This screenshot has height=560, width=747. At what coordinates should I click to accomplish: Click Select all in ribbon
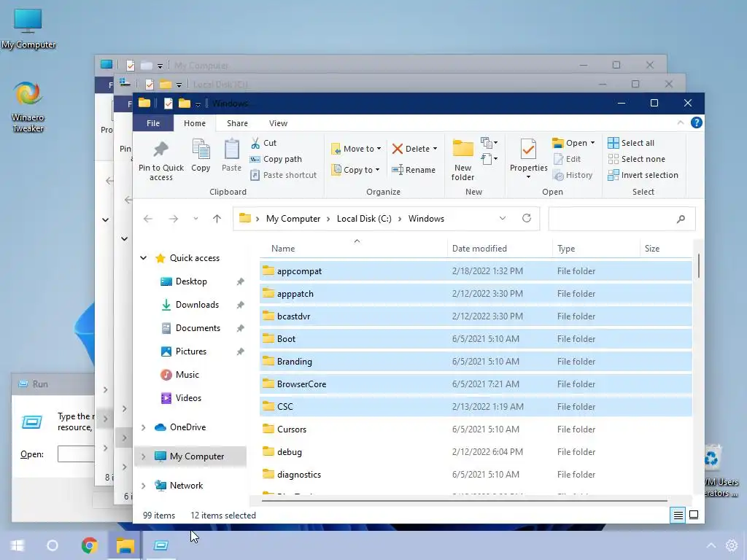pyautogui.click(x=631, y=143)
